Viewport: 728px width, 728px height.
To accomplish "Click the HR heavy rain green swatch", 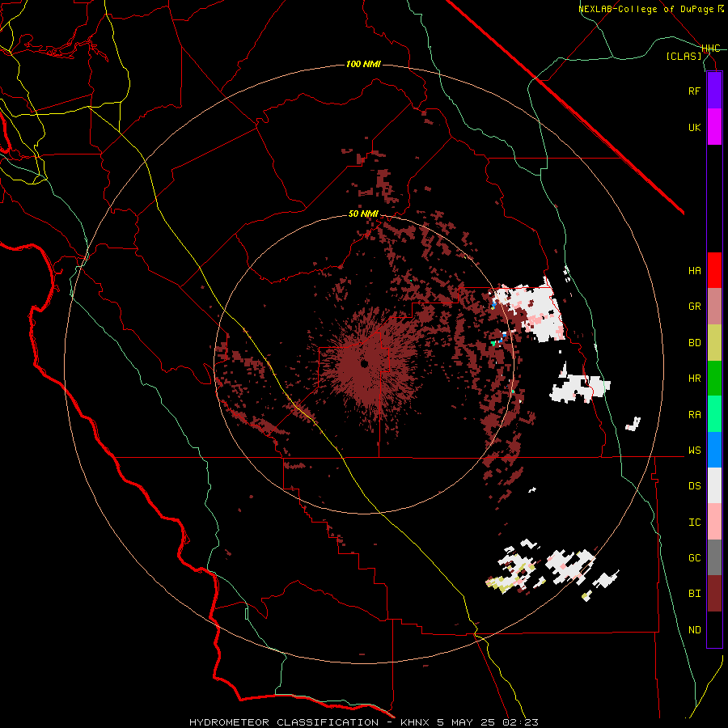I will [714, 379].
